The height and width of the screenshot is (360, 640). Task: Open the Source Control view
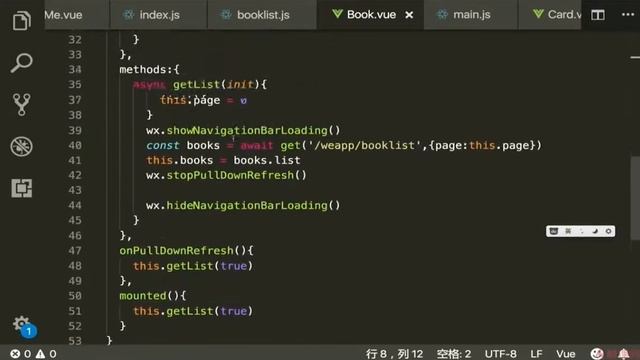pyautogui.click(x=22, y=104)
